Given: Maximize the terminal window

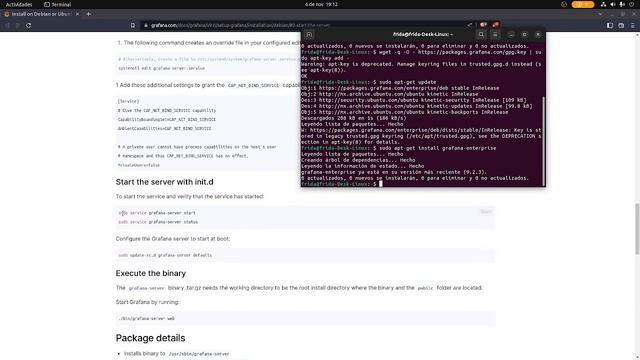Looking at the screenshot, I should click(x=524, y=35).
